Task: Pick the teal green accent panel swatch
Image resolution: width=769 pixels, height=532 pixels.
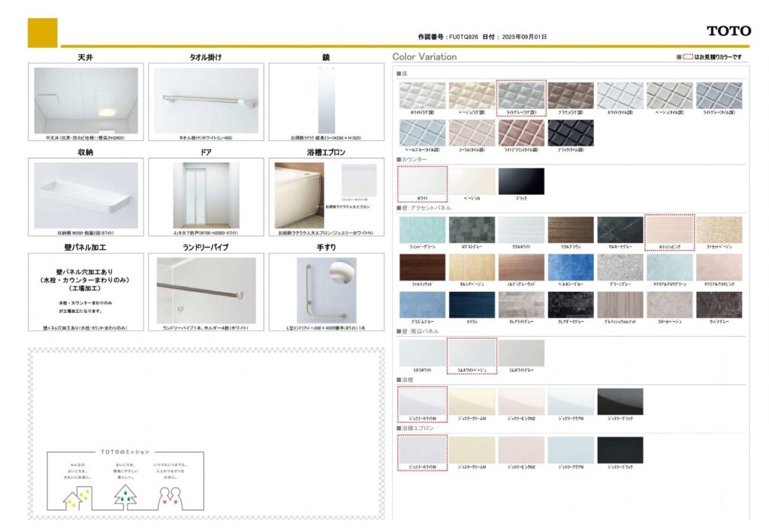Action: click(x=422, y=230)
